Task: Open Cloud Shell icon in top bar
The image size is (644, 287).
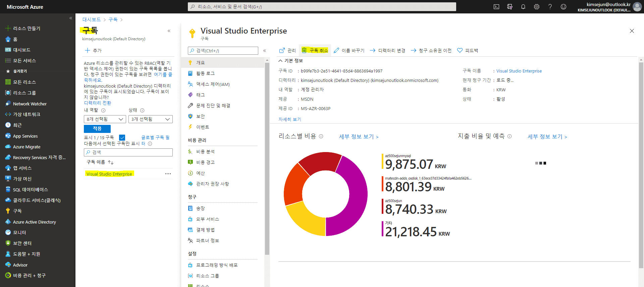Action: coord(496,7)
